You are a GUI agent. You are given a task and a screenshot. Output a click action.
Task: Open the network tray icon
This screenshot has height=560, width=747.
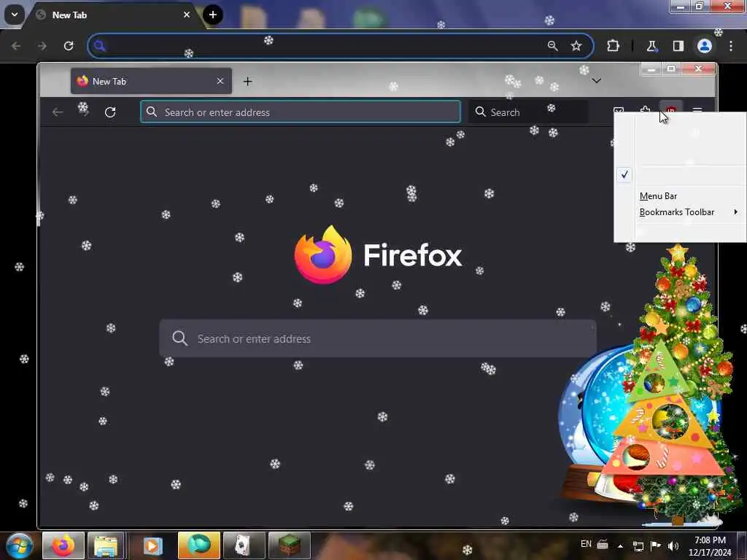pyautogui.click(x=638, y=545)
